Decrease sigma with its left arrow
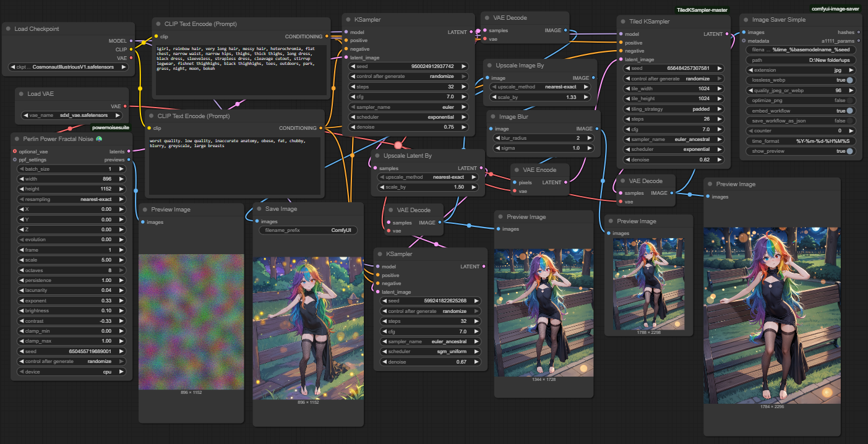Viewport: 868px width, 444px height. (x=497, y=148)
